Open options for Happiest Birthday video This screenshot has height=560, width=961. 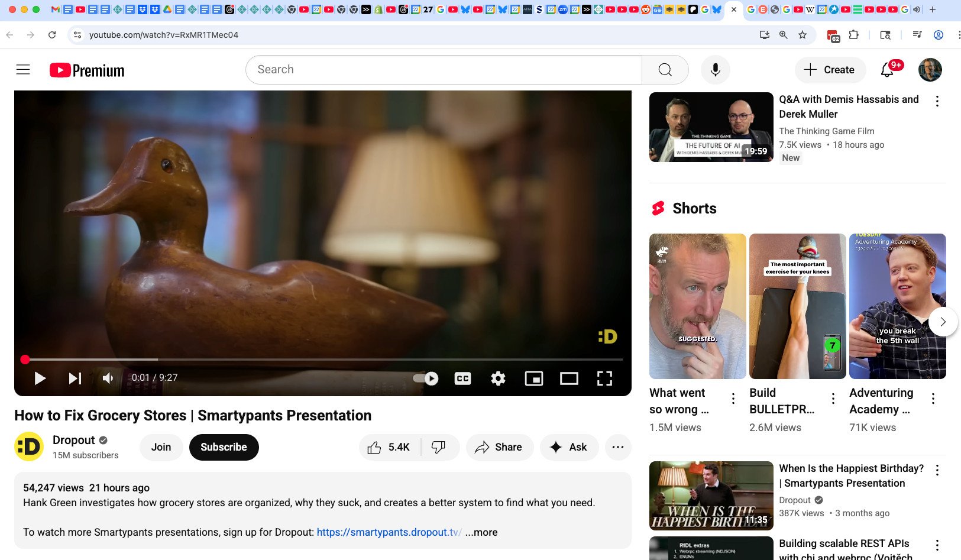(x=937, y=470)
